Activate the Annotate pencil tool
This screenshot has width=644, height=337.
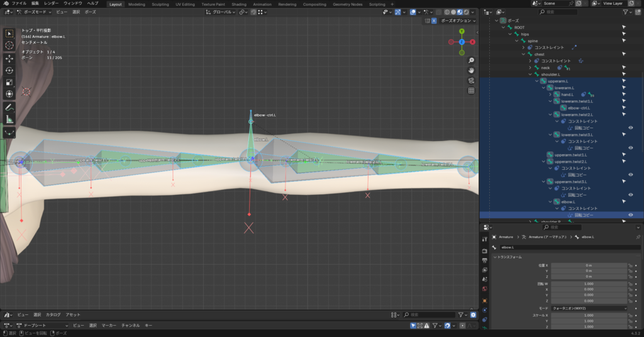pyautogui.click(x=9, y=107)
